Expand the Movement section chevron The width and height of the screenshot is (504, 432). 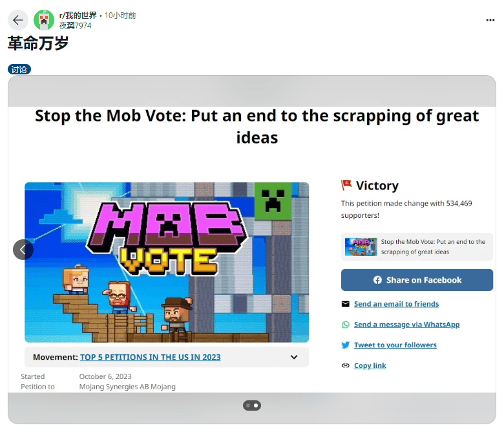294,357
